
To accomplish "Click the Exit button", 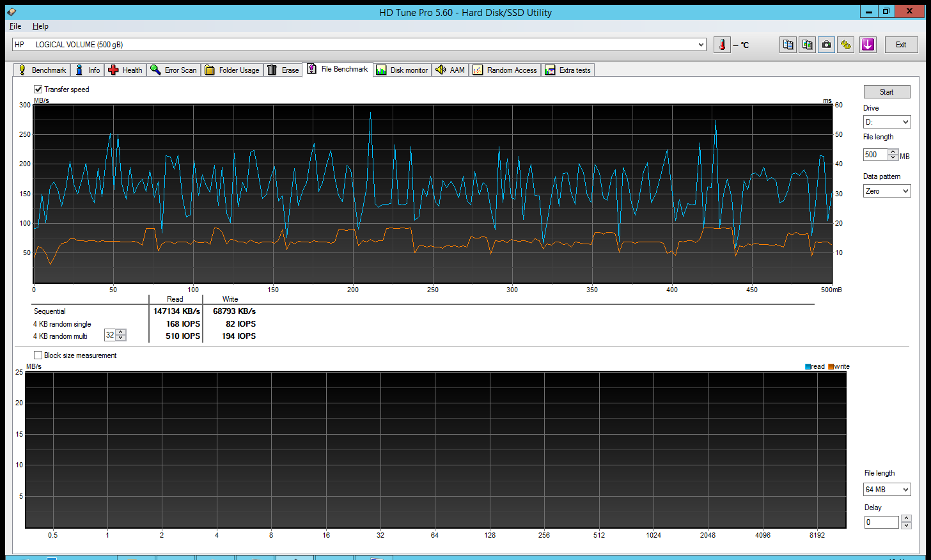I will coord(901,45).
